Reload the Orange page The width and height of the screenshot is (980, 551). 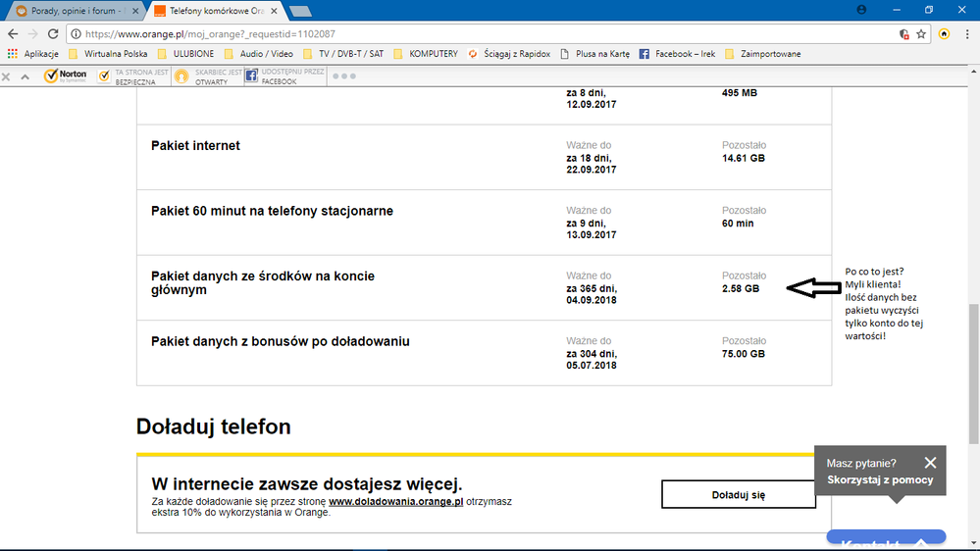pyautogui.click(x=53, y=33)
